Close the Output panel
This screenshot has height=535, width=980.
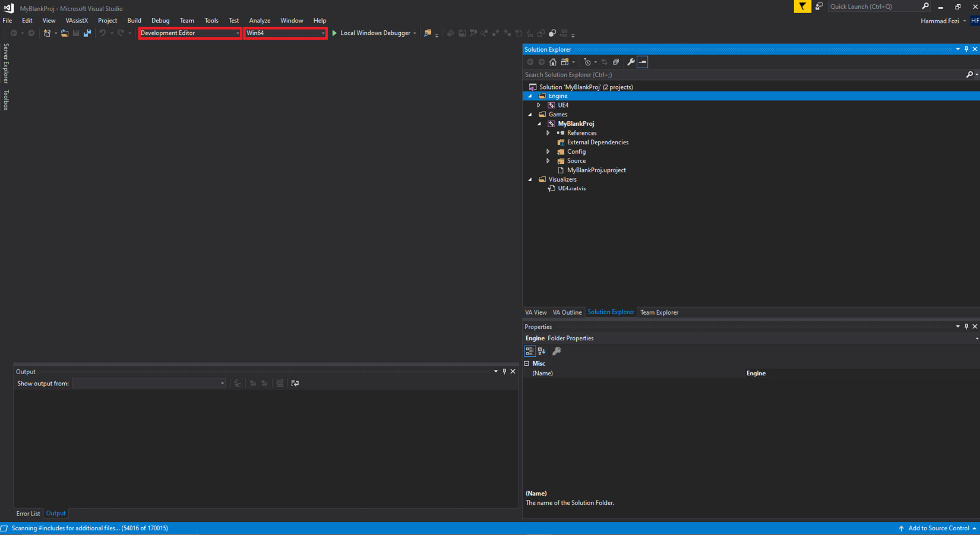tap(513, 372)
